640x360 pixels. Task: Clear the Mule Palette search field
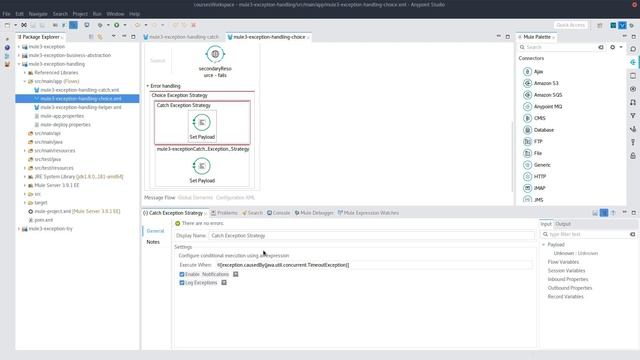[x=601, y=47]
